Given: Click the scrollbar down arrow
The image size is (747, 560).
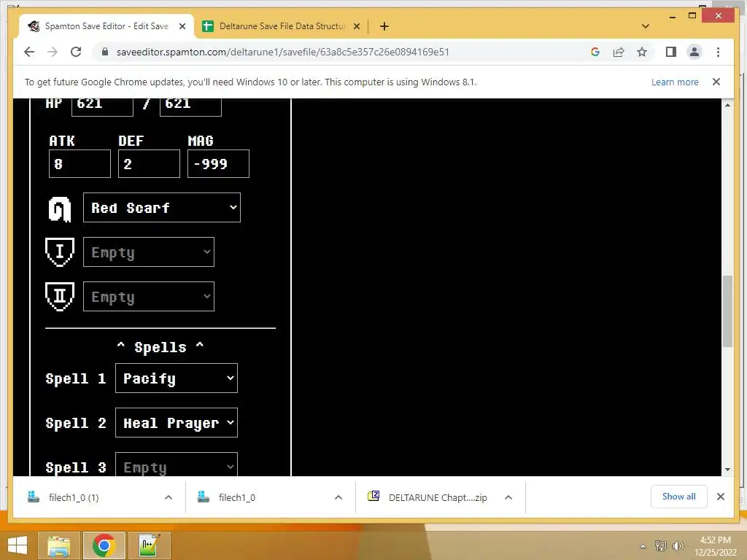Looking at the screenshot, I should [727, 470].
